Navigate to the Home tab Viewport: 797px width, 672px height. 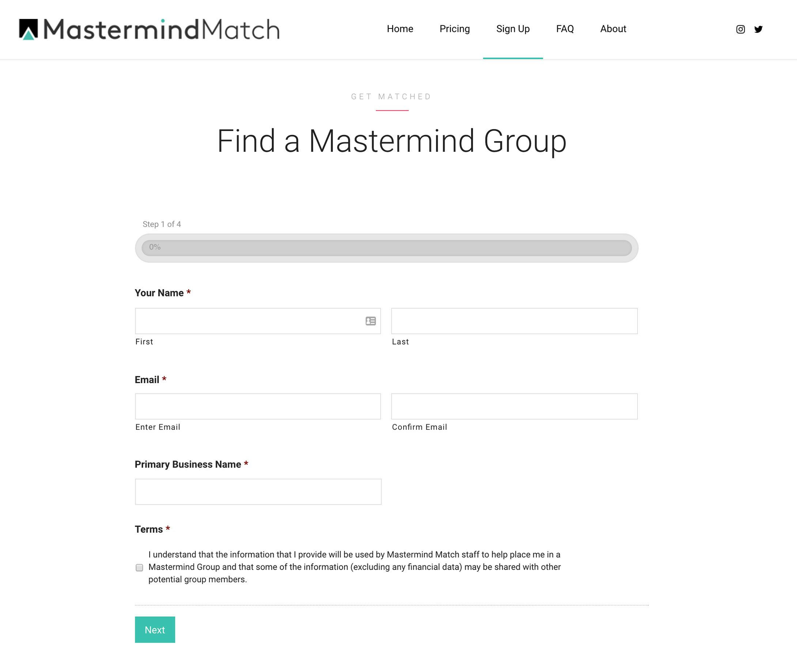400,29
